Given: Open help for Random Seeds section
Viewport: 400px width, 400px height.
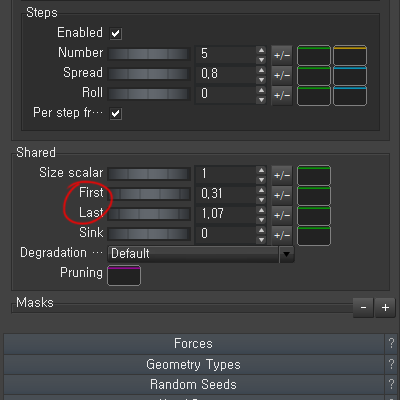Looking at the screenshot, I should [x=391, y=384].
